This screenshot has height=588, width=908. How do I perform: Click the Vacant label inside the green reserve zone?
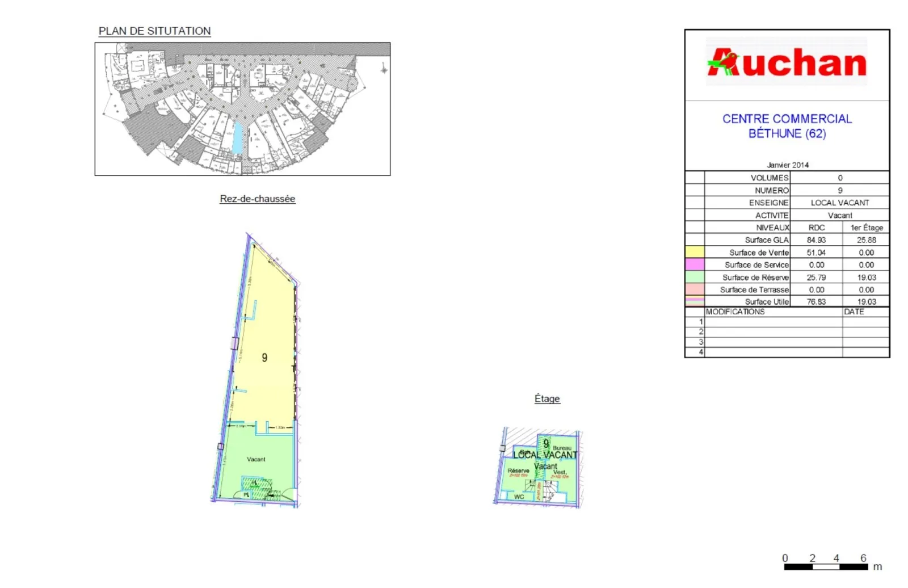point(257,460)
